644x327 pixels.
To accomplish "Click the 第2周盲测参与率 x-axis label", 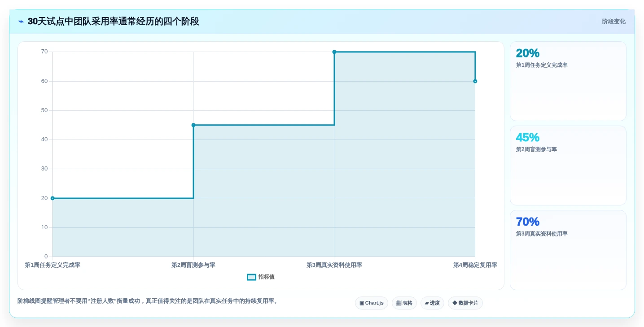I will 193,265.
